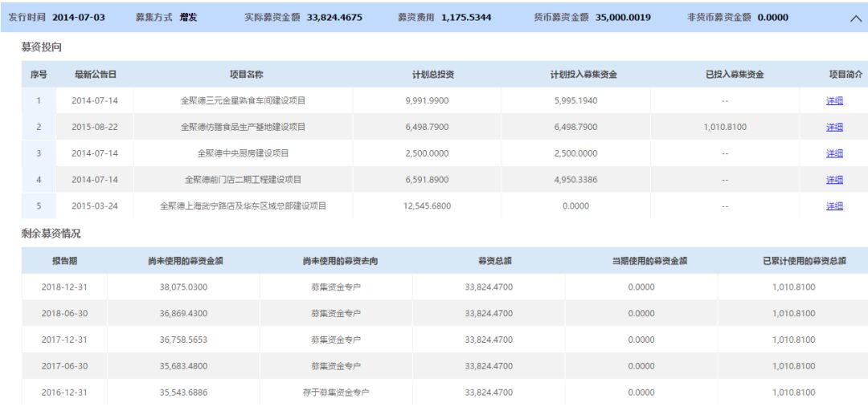Select report period 2016-12-31
Image resolution: width=868 pixels, height=411 pixels.
(64, 393)
